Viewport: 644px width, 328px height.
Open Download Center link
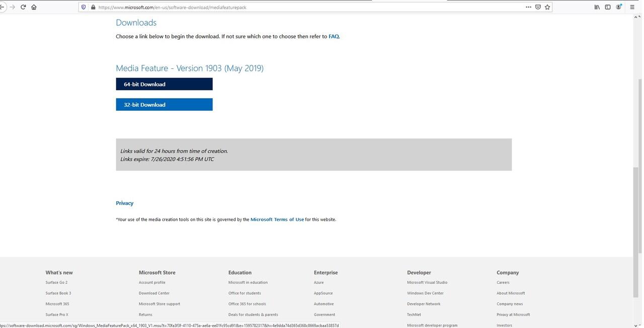tap(154, 293)
